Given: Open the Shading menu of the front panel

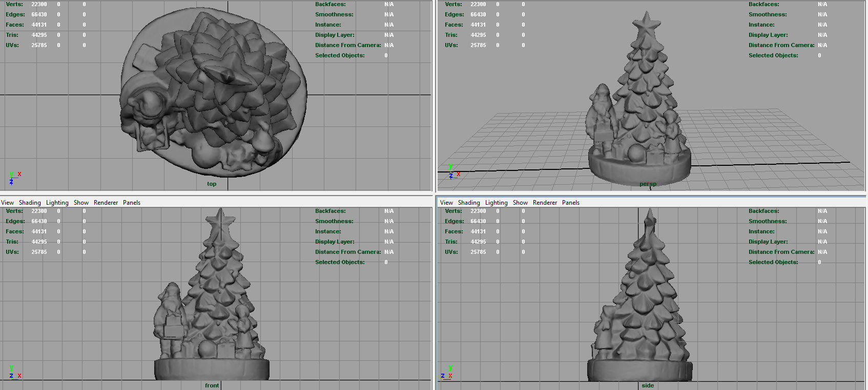Looking at the screenshot, I should click(x=30, y=203).
